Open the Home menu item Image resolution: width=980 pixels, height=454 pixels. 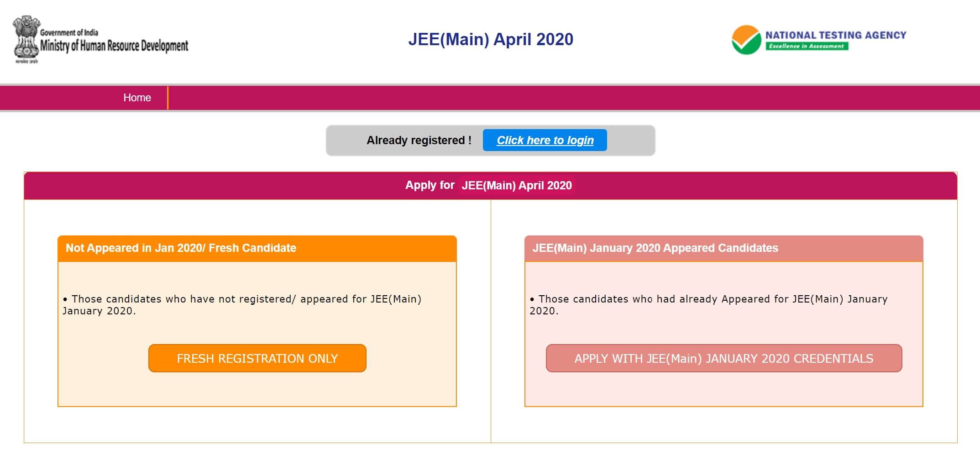pyautogui.click(x=137, y=98)
